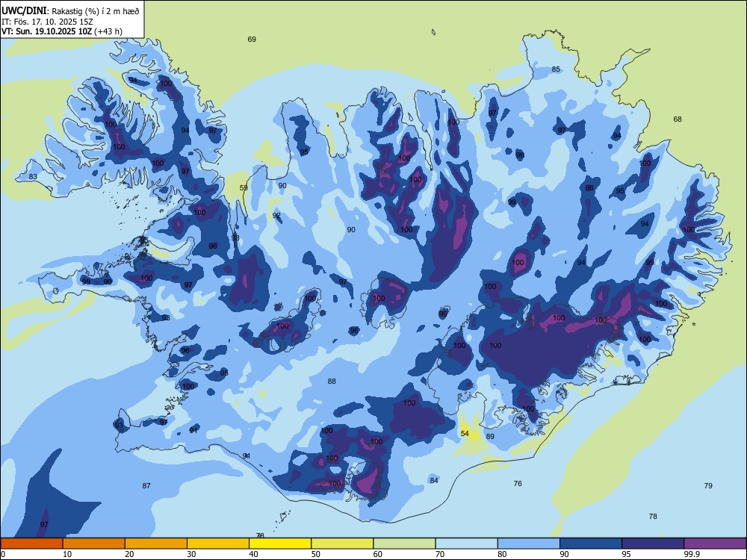
Task: Select the '79' value over the southeastern sea
Action: point(708,486)
